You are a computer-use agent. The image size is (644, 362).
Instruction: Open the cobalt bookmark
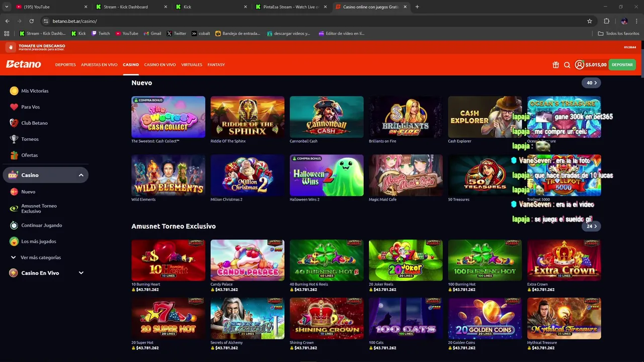pyautogui.click(x=201, y=34)
